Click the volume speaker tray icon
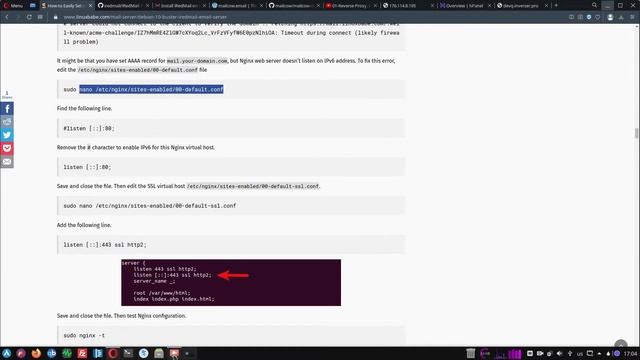Viewport: 640px width, 360px height. tap(560, 353)
